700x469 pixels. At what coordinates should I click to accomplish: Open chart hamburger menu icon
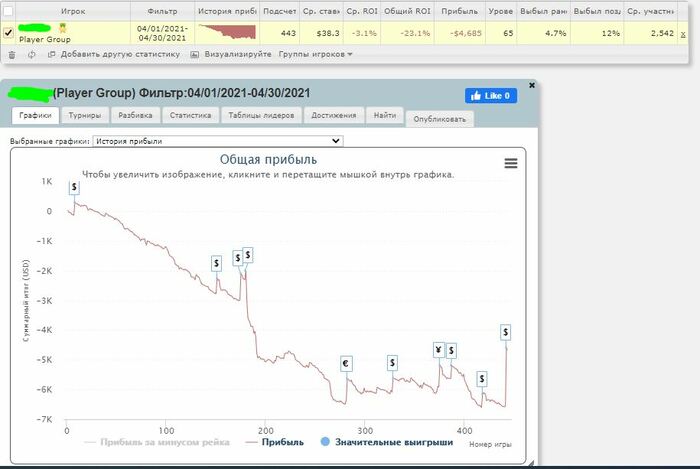click(511, 163)
